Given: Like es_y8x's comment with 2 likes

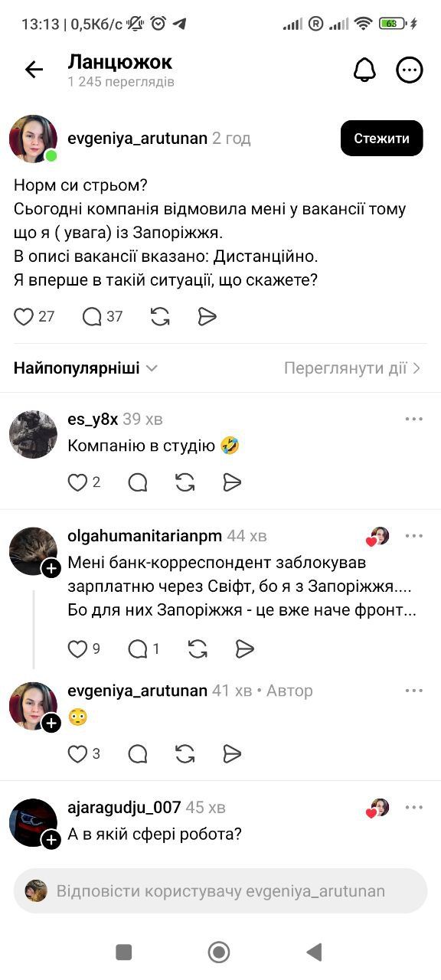Looking at the screenshot, I should [77, 482].
